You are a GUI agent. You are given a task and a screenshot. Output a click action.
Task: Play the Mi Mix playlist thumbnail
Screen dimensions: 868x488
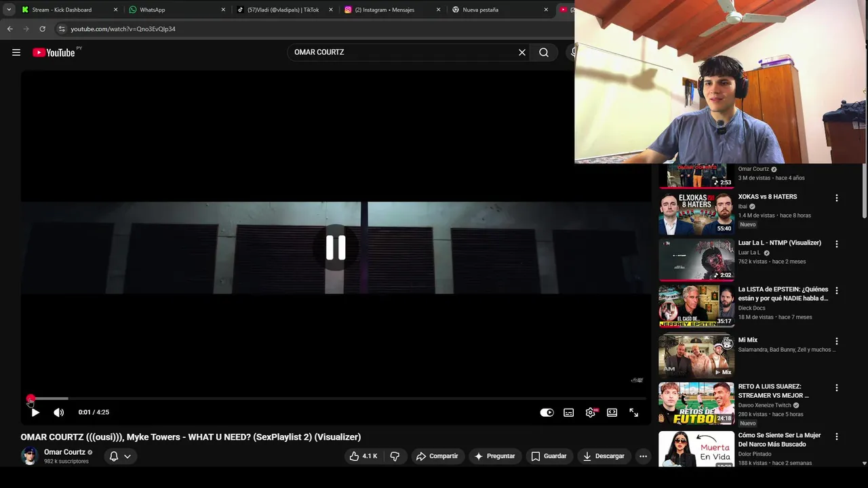[696, 357]
